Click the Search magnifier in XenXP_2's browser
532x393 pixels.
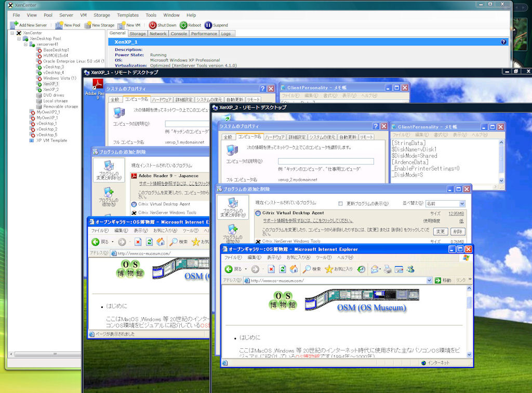pyautogui.click(x=307, y=269)
